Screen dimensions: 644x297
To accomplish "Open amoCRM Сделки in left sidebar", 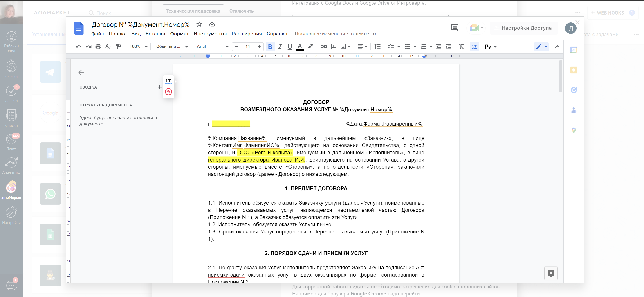I will [x=11, y=69].
